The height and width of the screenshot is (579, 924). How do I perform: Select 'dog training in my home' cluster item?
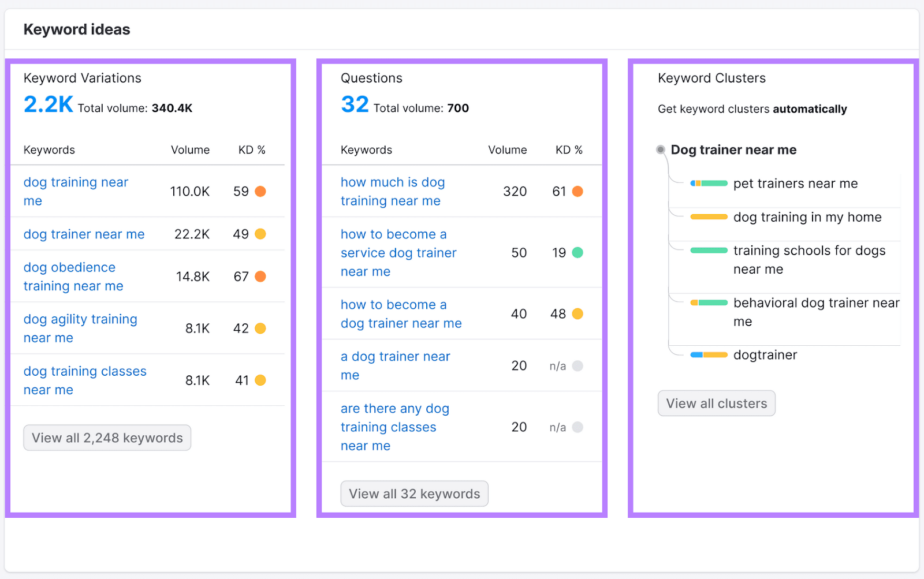point(807,217)
